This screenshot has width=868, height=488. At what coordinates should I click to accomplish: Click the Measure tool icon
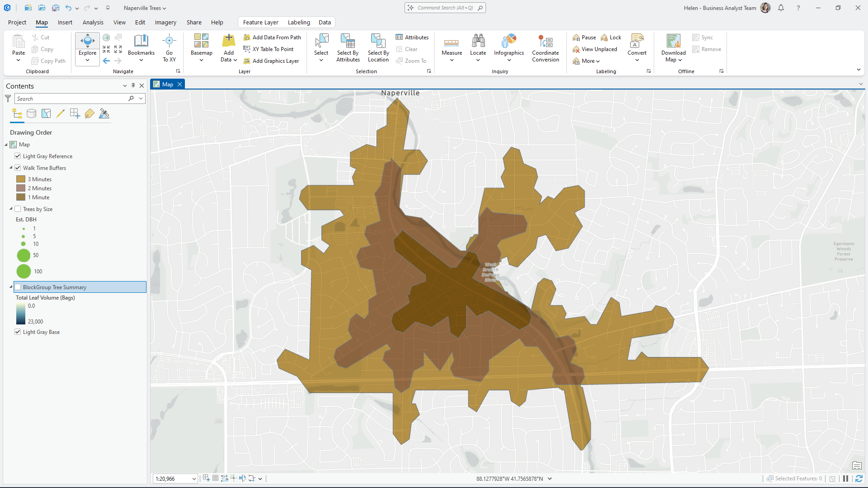coord(451,42)
